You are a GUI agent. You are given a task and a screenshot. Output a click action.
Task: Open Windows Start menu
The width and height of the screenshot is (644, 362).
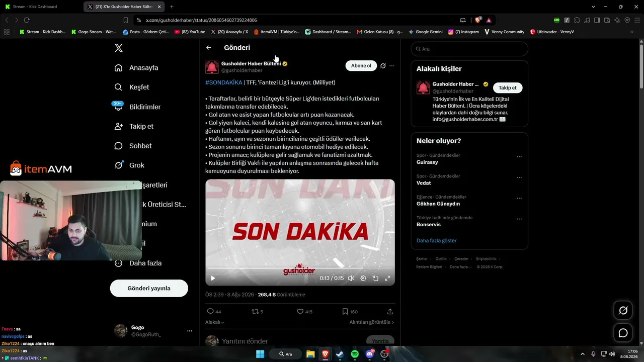(260, 354)
